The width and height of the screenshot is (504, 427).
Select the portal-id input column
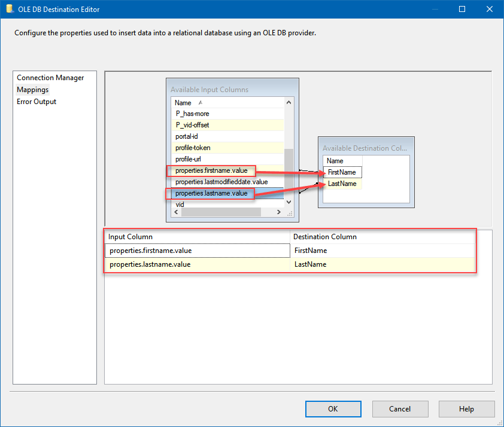coord(187,136)
